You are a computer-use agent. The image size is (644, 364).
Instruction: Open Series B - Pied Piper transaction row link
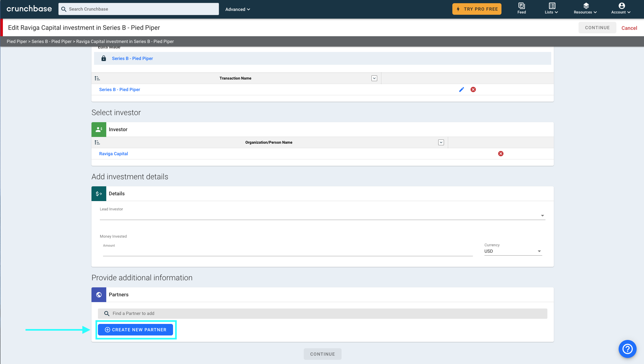[119, 89]
